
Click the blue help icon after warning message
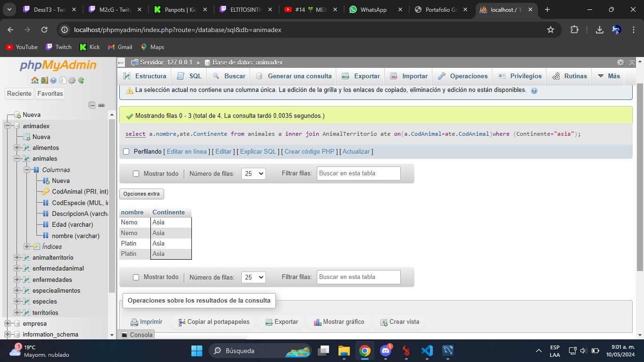point(534,90)
